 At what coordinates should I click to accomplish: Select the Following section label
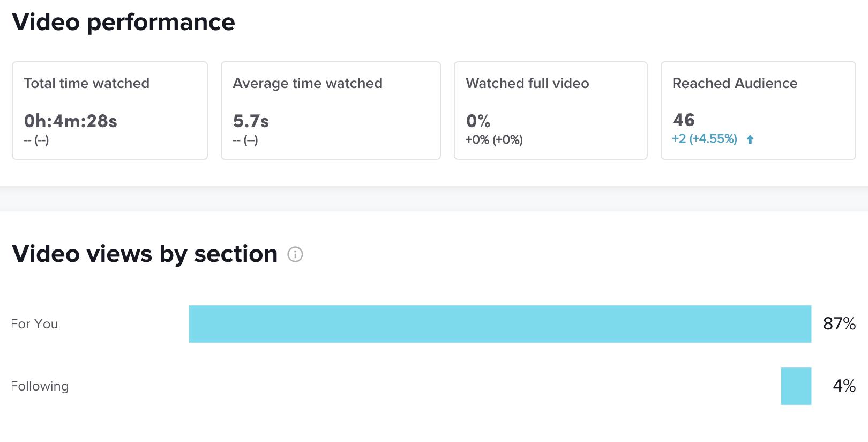(x=40, y=386)
